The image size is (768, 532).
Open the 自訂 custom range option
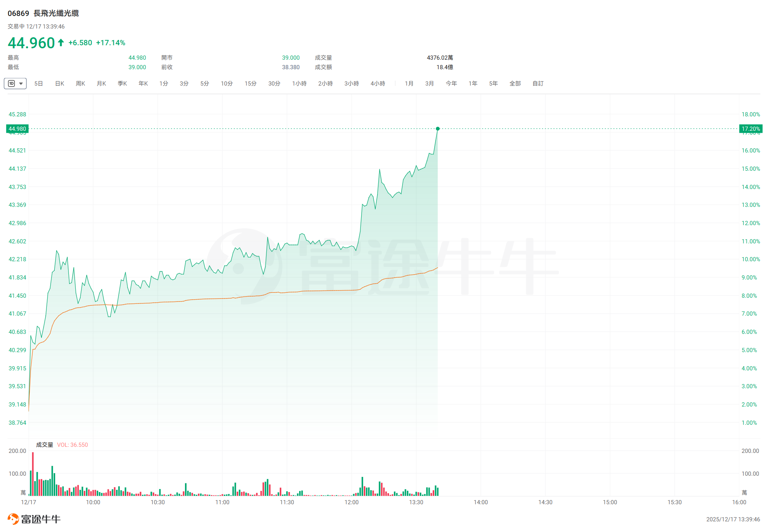tap(538, 83)
